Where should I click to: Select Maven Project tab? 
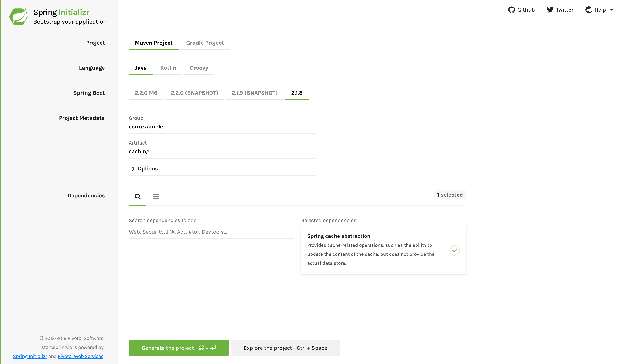pyautogui.click(x=154, y=43)
